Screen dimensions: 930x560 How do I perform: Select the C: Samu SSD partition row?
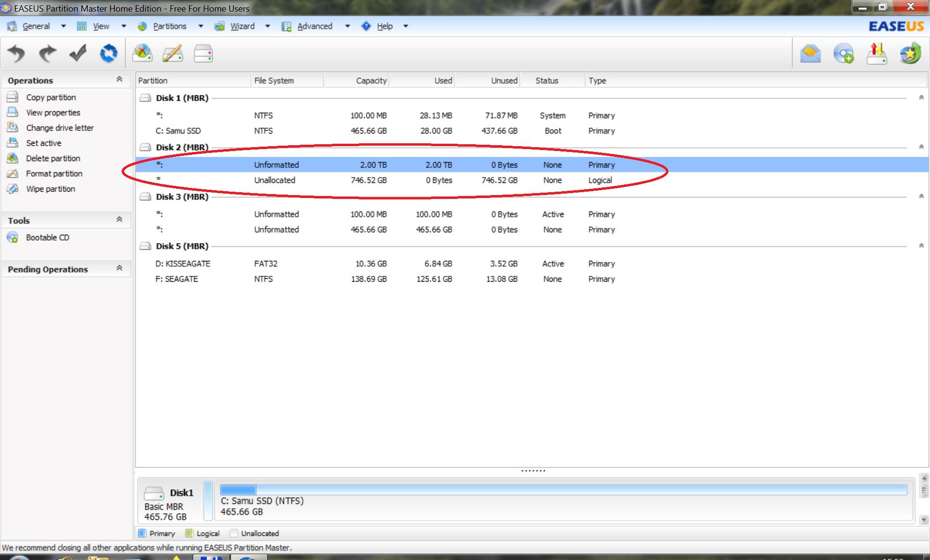coord(532,131)
